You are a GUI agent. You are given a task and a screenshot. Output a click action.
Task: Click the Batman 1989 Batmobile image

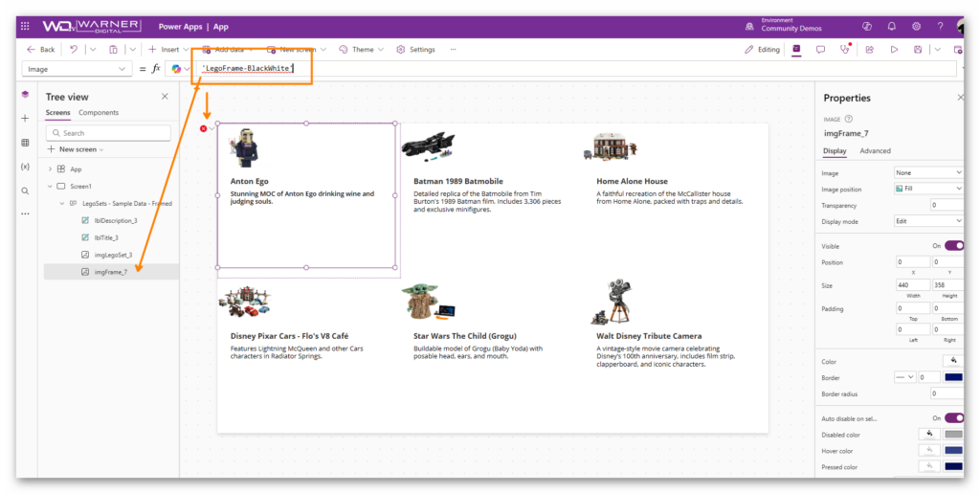tap(429, 146)
